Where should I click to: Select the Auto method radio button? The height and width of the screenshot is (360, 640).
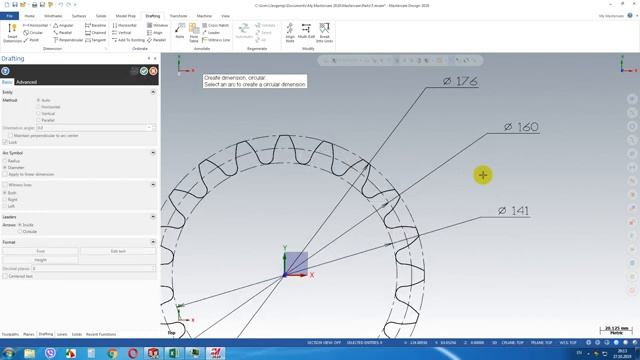click(x=38, y=100)
